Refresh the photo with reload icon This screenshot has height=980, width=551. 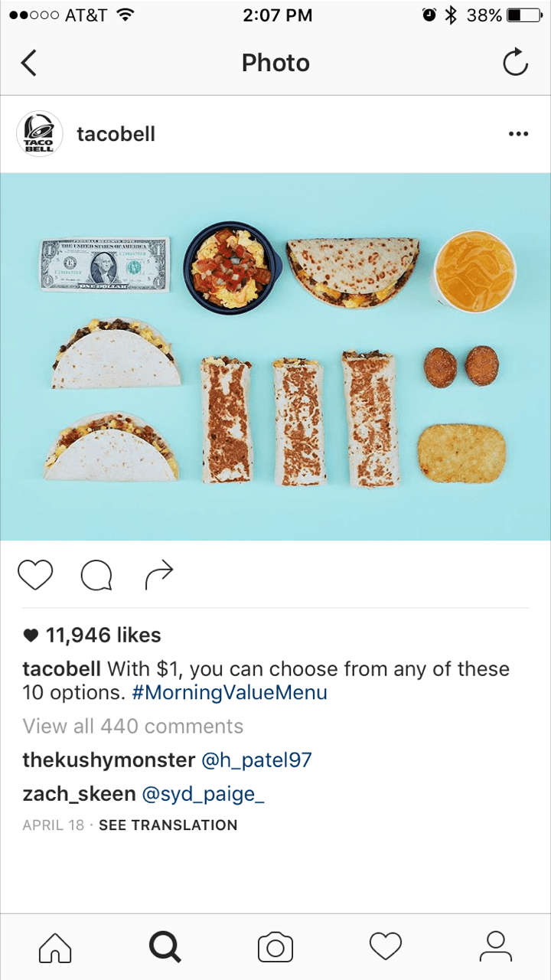515,63
